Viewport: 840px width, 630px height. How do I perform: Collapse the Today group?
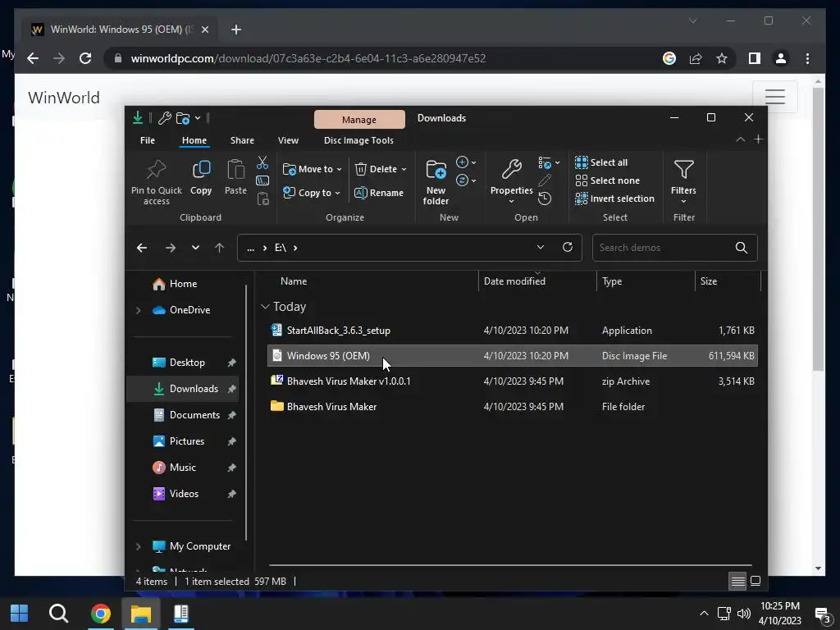(x=265, y=307)
